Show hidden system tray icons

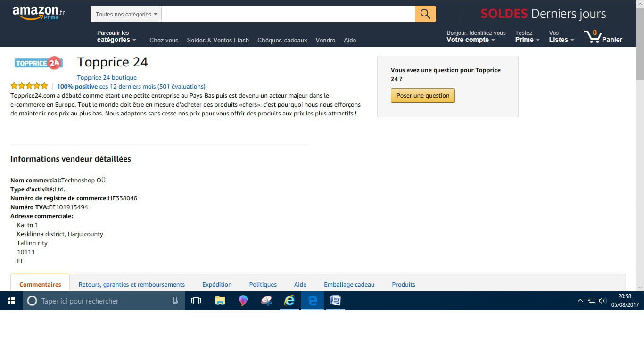tap(580, 301)
